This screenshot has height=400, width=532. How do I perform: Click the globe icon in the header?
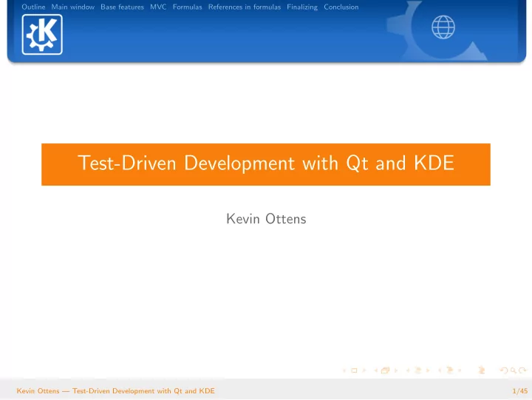coord(443,27)
